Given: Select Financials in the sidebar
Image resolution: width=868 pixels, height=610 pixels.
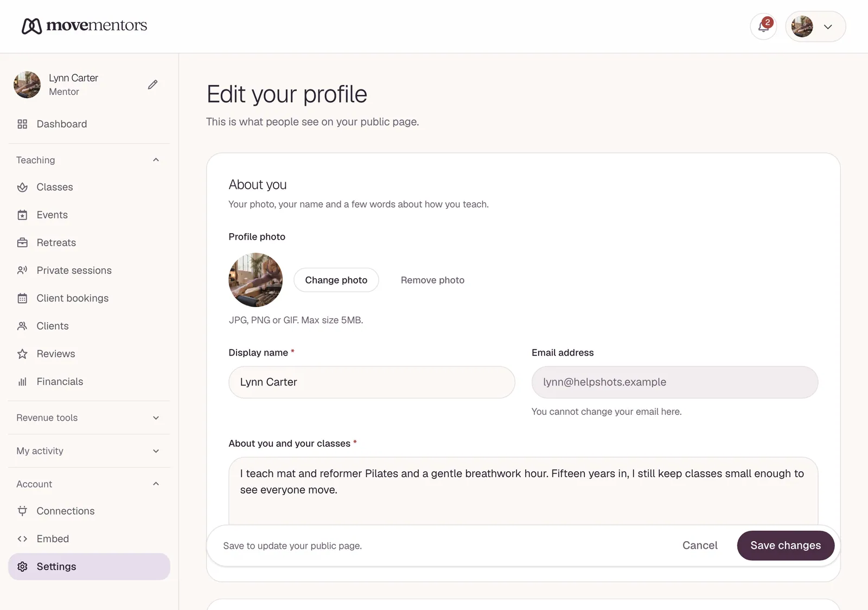Looking at the screenshot, I should [89, 382].
